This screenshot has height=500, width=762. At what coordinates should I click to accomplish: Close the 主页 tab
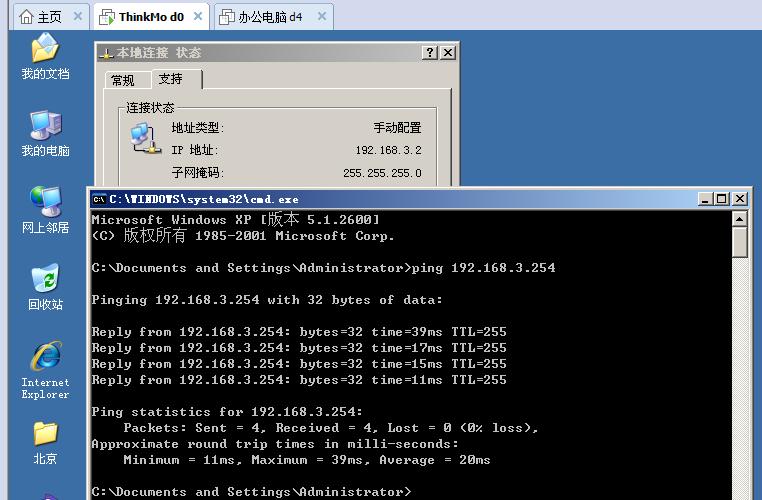(78, 17)
